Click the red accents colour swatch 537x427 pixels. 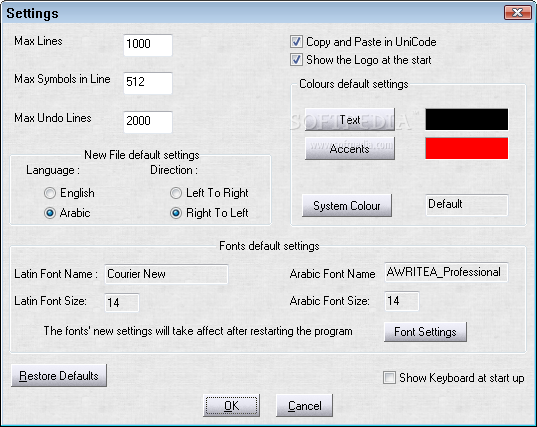point(467,148)
